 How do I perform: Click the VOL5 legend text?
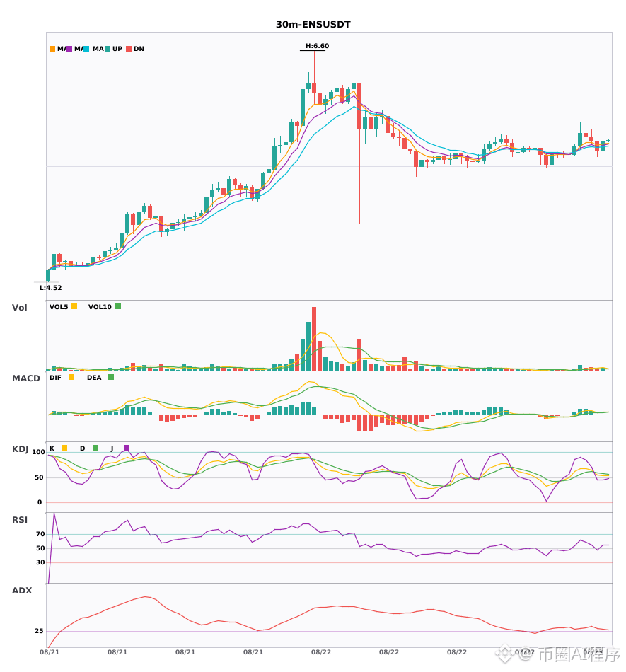click(59, 307)
